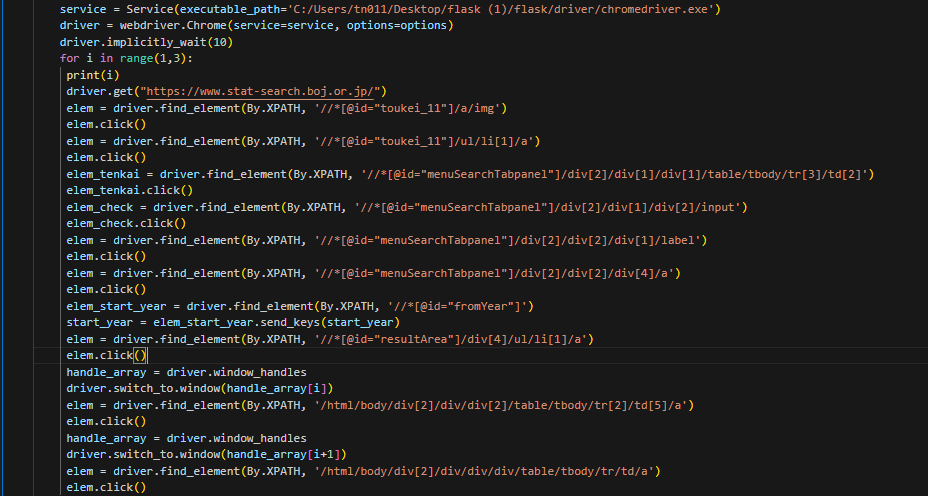Click the stat-search.boj.or.jp URL string
928x496 pixels.
point(274,91)
